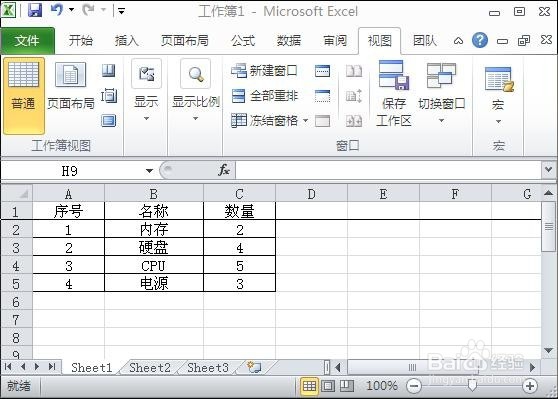Image resolution: width=558 pixels, height=399 pixels.
Task: Click the Reset Window Position icon
Action: pos(354,121)
